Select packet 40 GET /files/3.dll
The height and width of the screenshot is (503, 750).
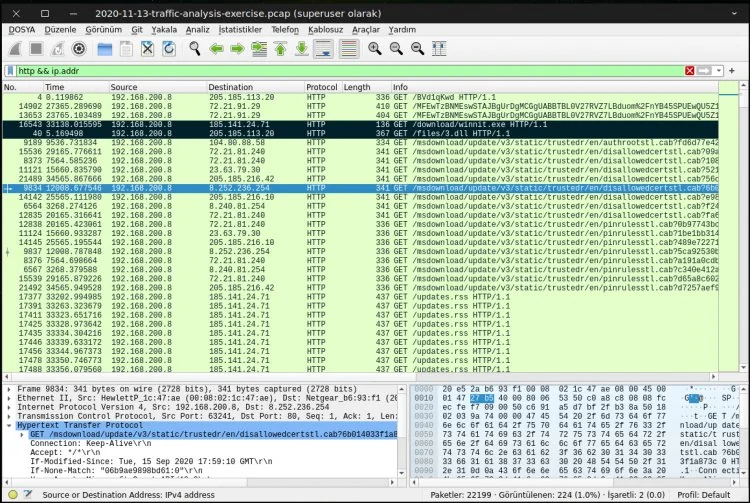pos(360,133)
